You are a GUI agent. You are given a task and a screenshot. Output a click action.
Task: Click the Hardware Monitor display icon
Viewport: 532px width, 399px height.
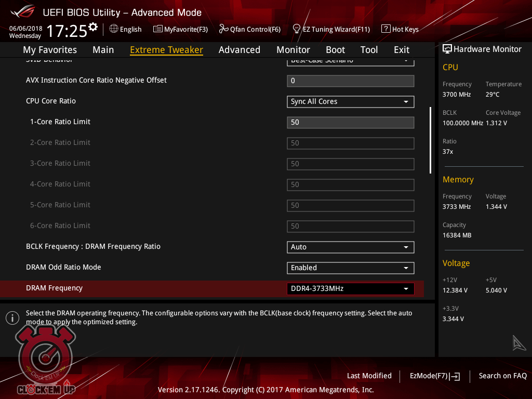447,49
